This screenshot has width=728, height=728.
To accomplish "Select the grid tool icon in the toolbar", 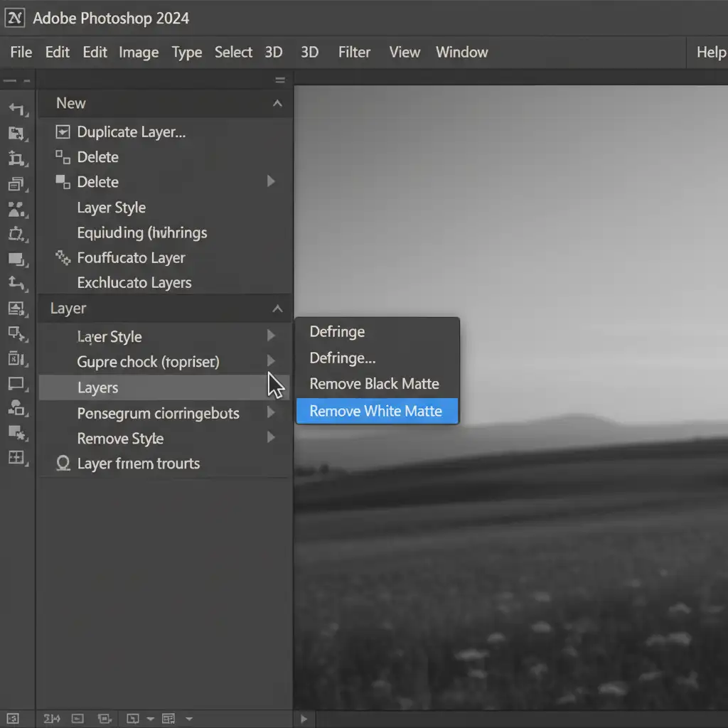I will click(x=16, y=458).
